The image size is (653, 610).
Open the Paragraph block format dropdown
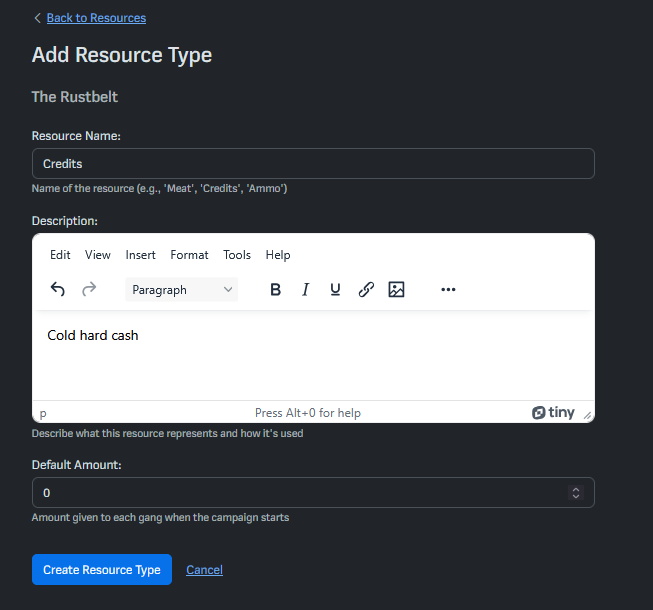pyautogui.click(x=183, y=290)
